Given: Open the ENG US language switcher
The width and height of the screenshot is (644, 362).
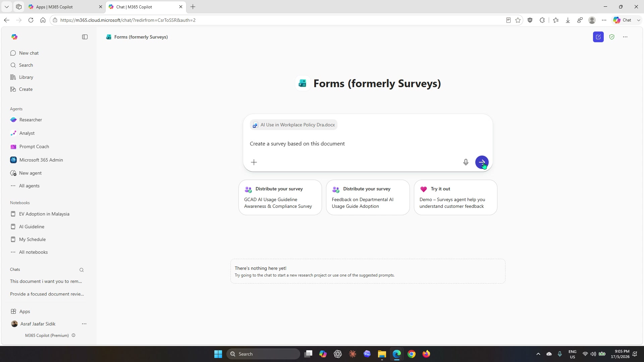Looking at the screenshot, I should (x=573, y=354).
